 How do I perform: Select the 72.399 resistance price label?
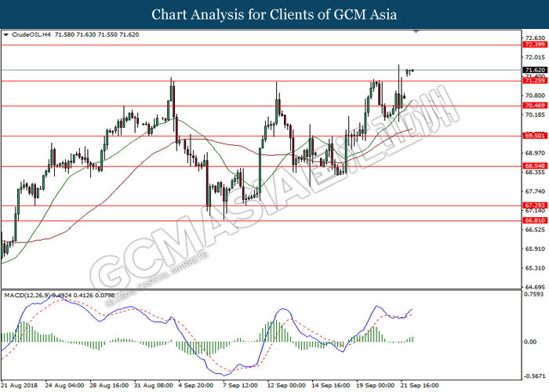pos(535,45)
